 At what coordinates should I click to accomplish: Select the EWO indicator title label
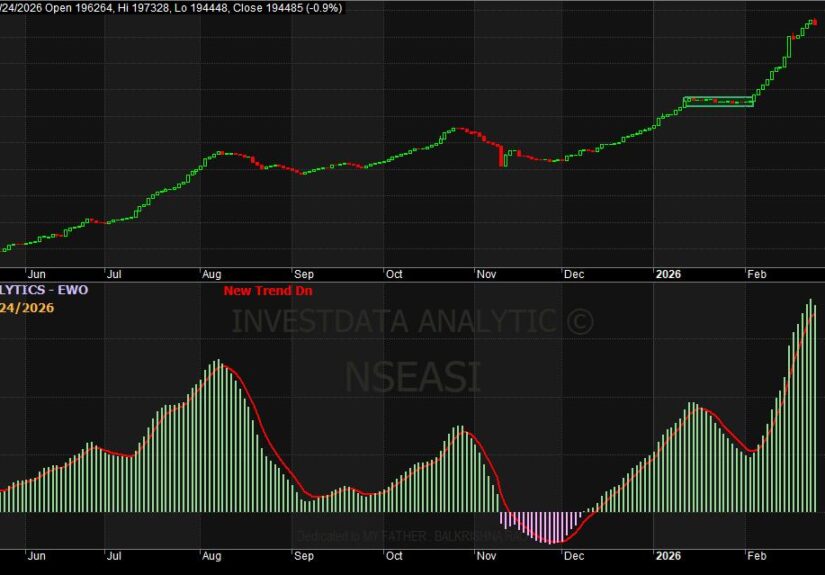44,290
